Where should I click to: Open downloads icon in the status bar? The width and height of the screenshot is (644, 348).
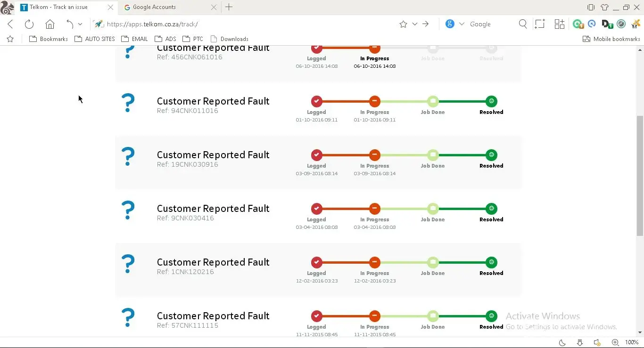(x=580, y=342)
